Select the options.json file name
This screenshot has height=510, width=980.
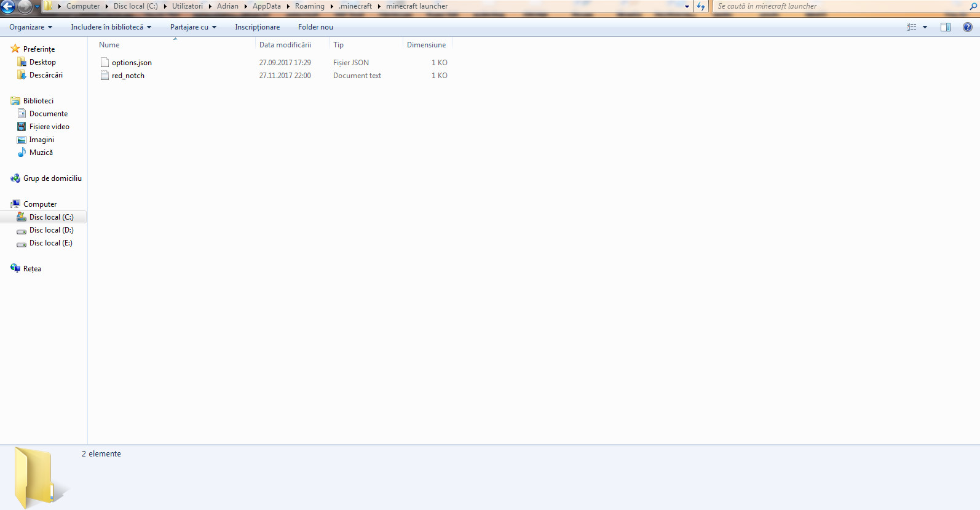[132, 63]
